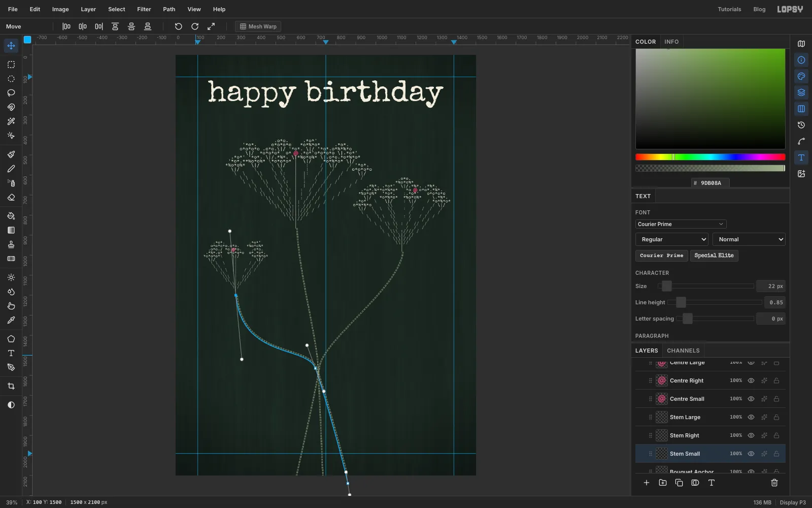Select the Eraser tool

(11, 197)
